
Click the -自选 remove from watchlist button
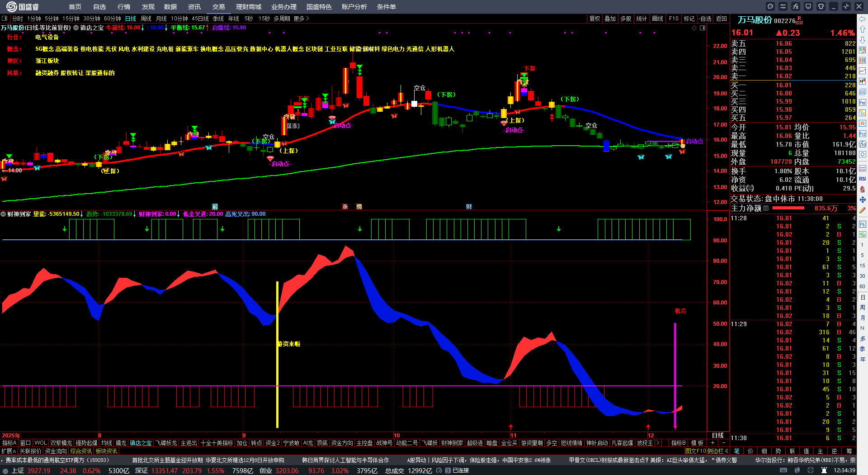coord(705,19)
